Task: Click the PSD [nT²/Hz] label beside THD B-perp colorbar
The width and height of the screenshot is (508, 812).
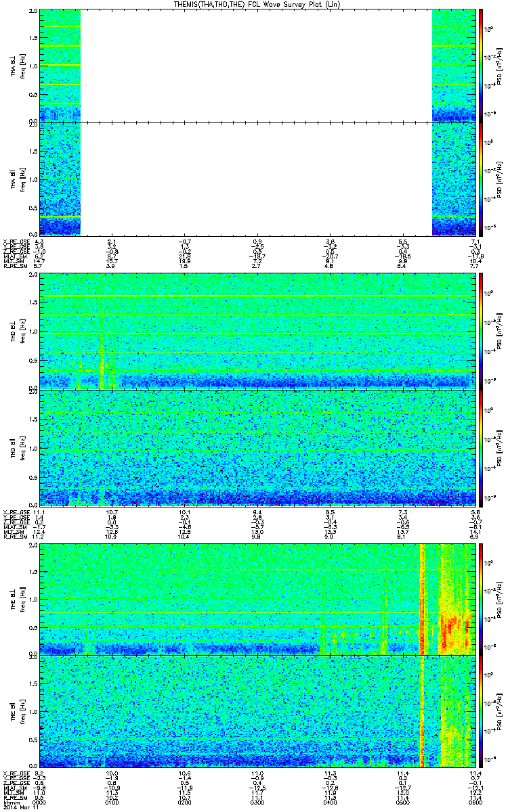Action: [499, 331]
